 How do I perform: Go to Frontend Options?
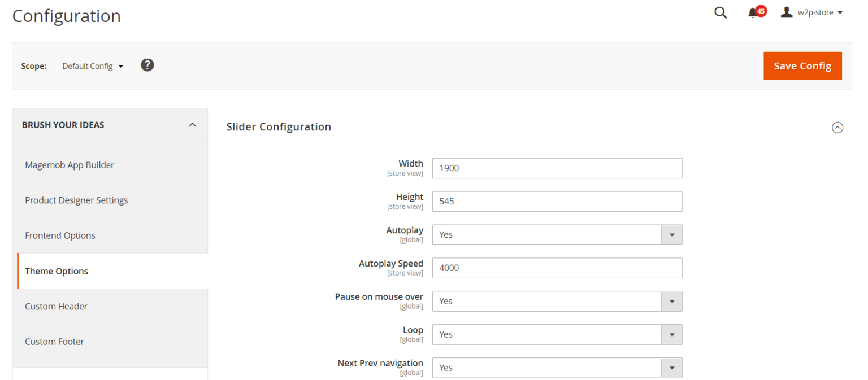click(x=60, y=235)
